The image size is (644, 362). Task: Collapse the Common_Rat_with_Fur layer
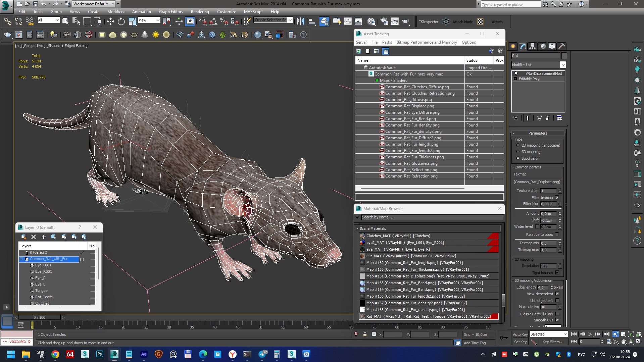click(x=21, y=259)
